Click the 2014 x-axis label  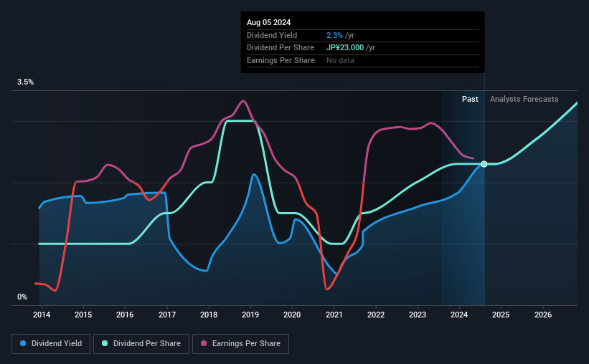(42, 315)
